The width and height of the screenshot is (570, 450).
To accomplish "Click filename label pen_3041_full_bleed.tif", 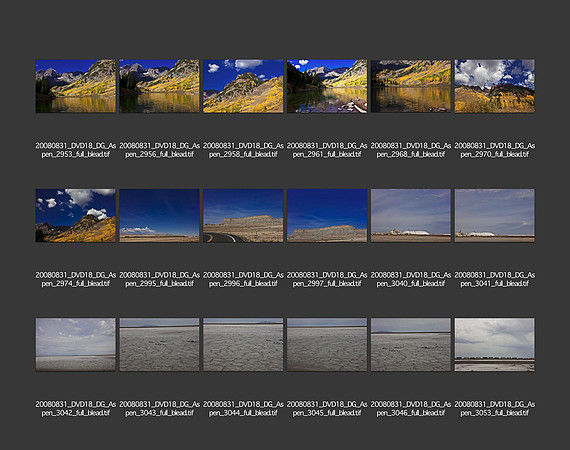I will pos(495,284).
